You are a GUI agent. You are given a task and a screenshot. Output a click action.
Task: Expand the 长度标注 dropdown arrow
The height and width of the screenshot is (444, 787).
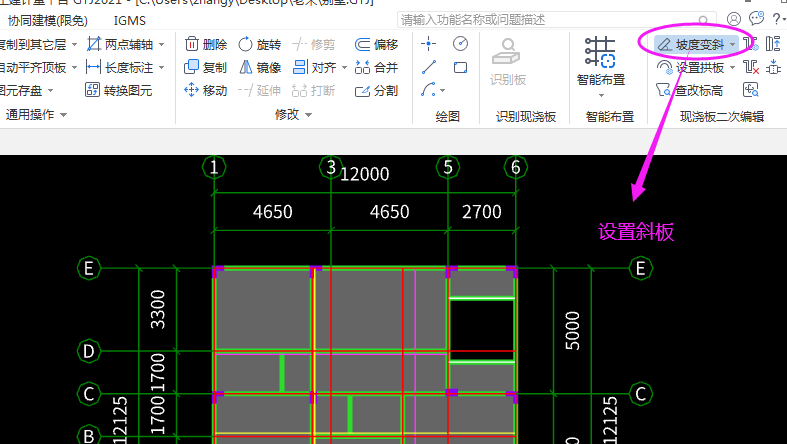pyautogui.click(x=162, y=67)
